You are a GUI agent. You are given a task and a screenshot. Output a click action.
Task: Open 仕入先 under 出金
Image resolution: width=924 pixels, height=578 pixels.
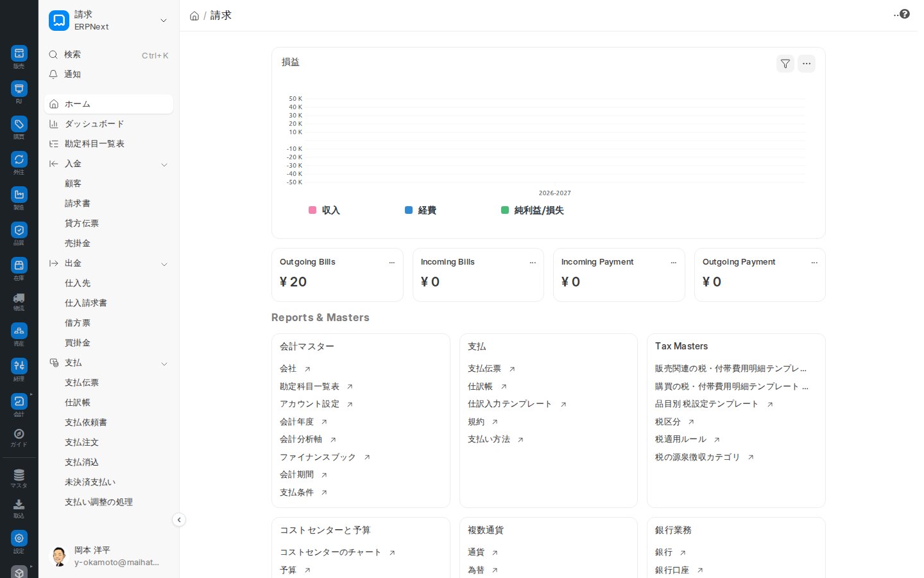[108, 283]
